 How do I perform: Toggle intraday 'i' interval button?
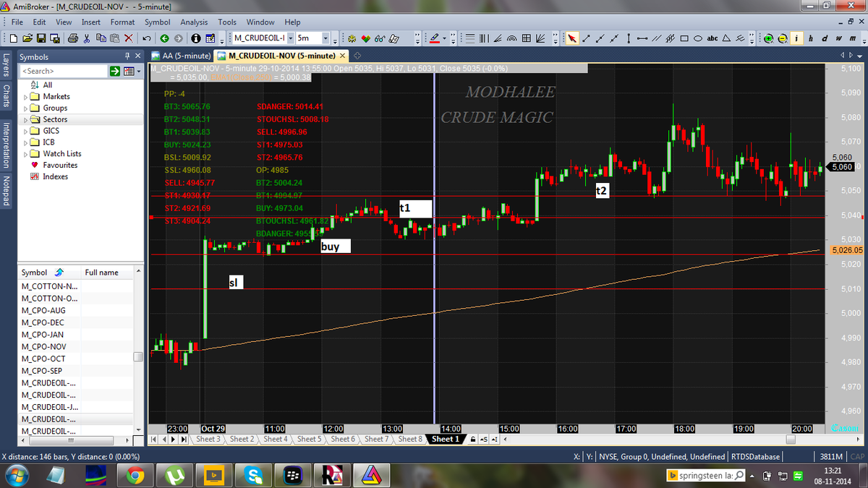pyautogui.click(x=797, y=38)
